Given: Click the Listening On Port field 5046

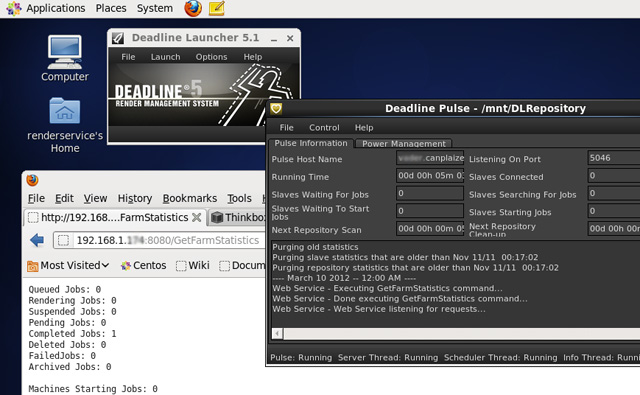Looking at the screenshot, I should coord(614,158).
